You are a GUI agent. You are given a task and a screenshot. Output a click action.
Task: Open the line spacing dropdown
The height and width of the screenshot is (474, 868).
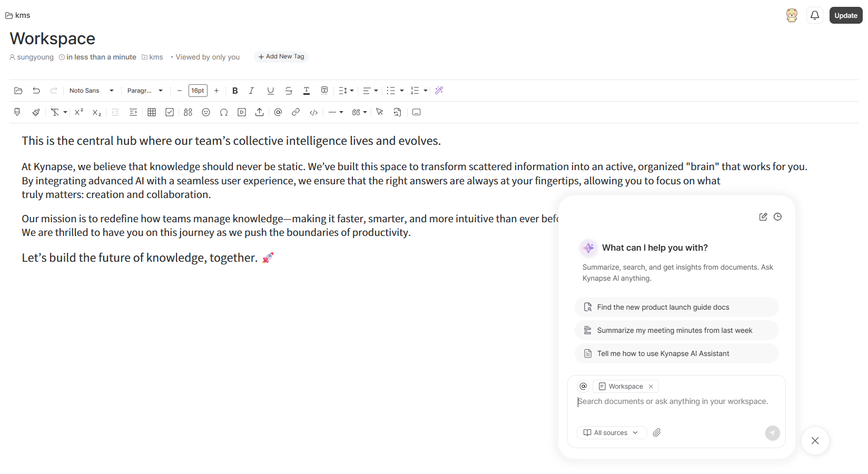pos(346,91)
